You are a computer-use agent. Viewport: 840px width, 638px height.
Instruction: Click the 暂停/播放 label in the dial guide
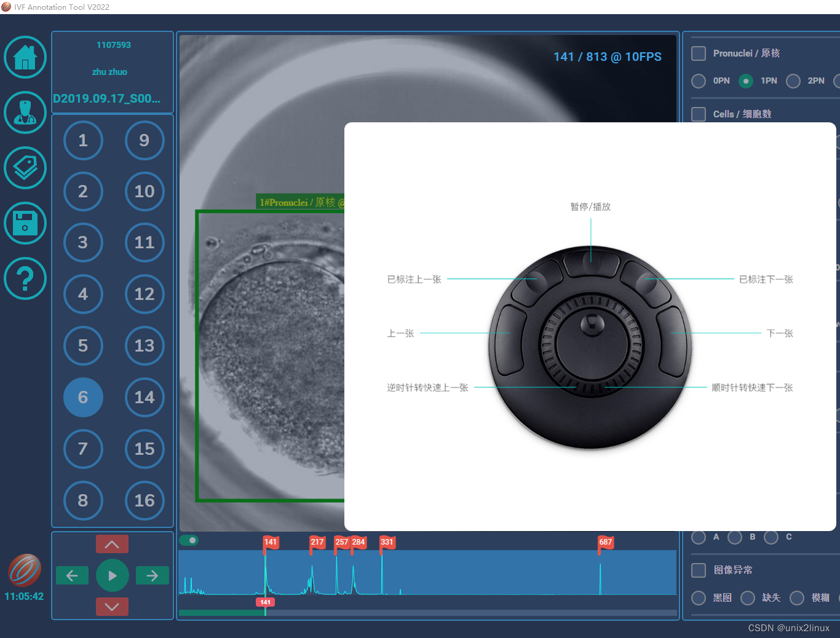pos(590,207)
